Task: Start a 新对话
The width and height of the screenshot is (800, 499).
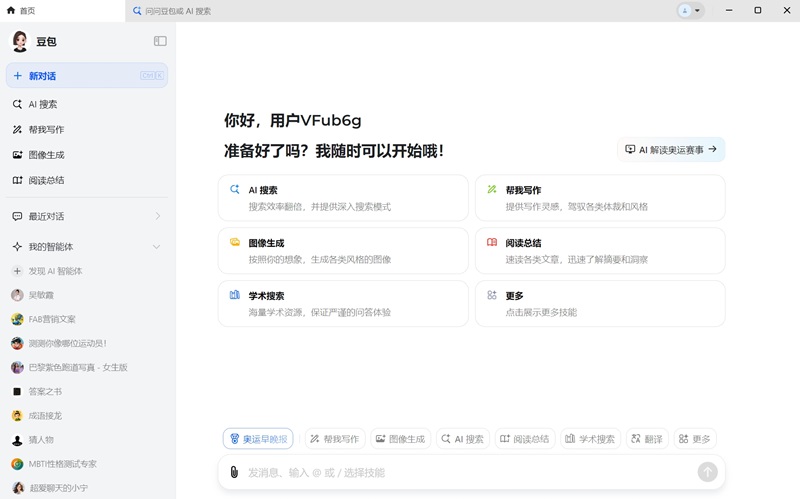Action: (x=87, y=76)
